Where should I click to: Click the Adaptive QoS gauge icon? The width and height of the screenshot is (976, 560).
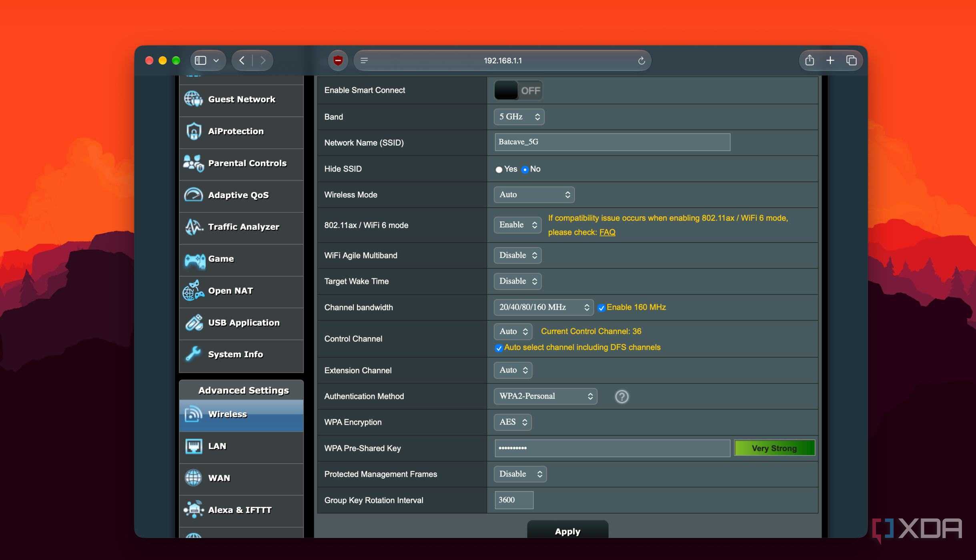(194, 195)
